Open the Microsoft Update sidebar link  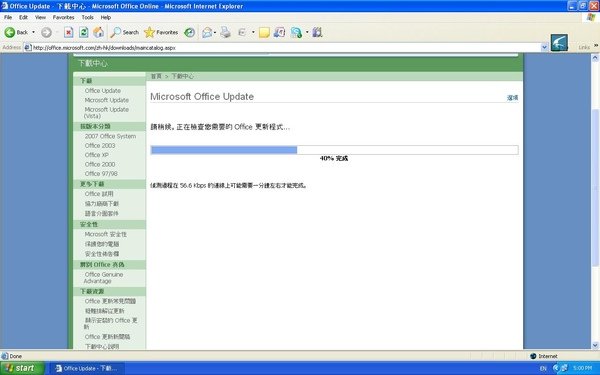coord(106,100)
